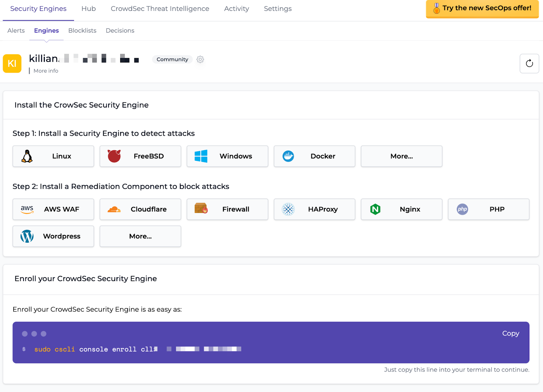
Task: Click the FreeBSD daemon icon
Action: [x=114, y=156]
